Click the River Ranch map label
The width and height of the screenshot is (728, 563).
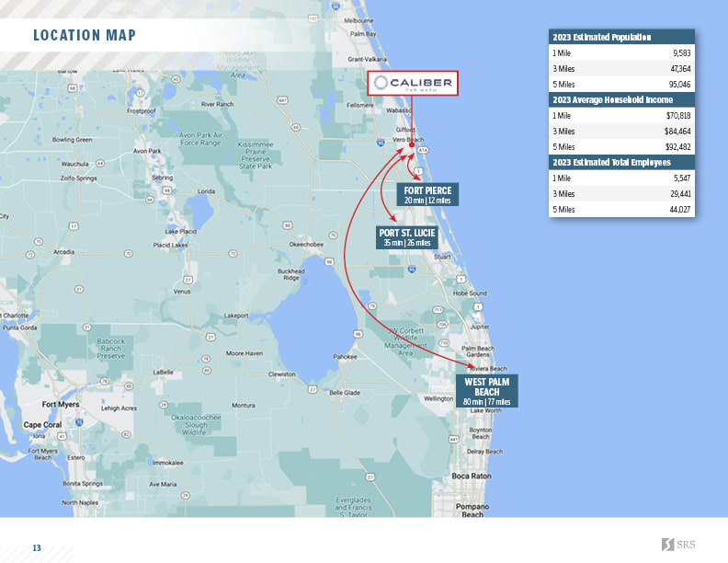coord(217,104)
